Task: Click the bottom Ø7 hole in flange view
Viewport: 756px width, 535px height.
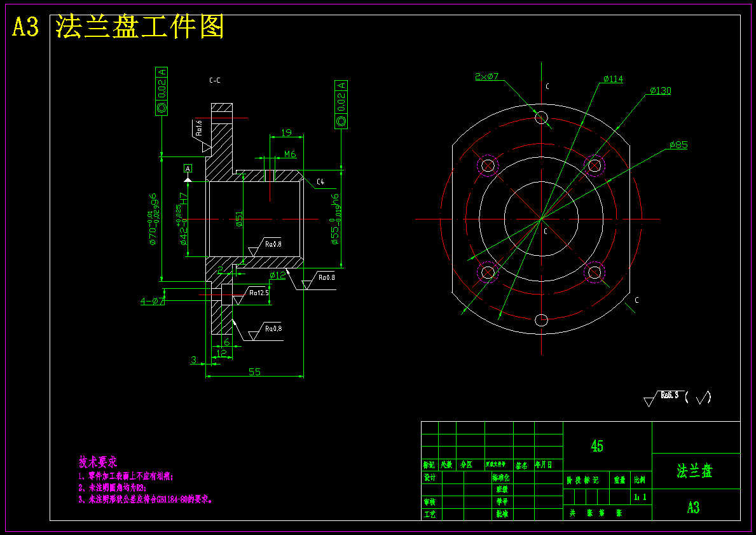Action: point(542,320)
